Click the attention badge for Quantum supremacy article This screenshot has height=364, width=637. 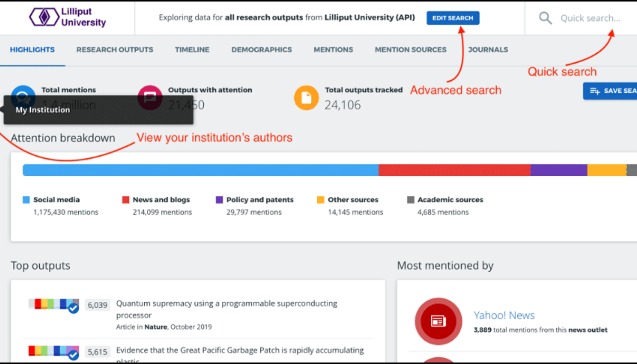click(54, 305)
